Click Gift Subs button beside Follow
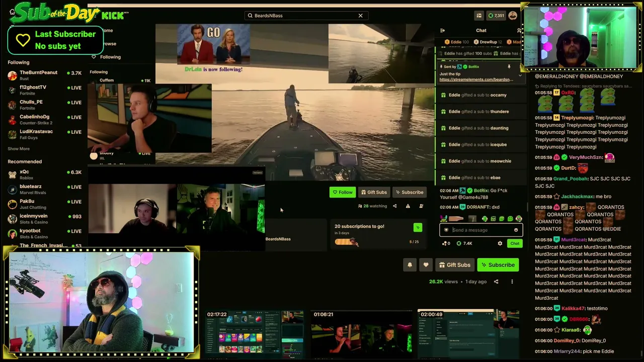The image size is (644, 362). [374, 192]
